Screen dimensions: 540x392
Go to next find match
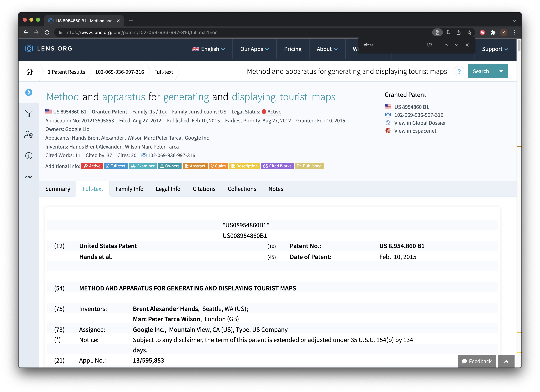(x=457, y=45)
